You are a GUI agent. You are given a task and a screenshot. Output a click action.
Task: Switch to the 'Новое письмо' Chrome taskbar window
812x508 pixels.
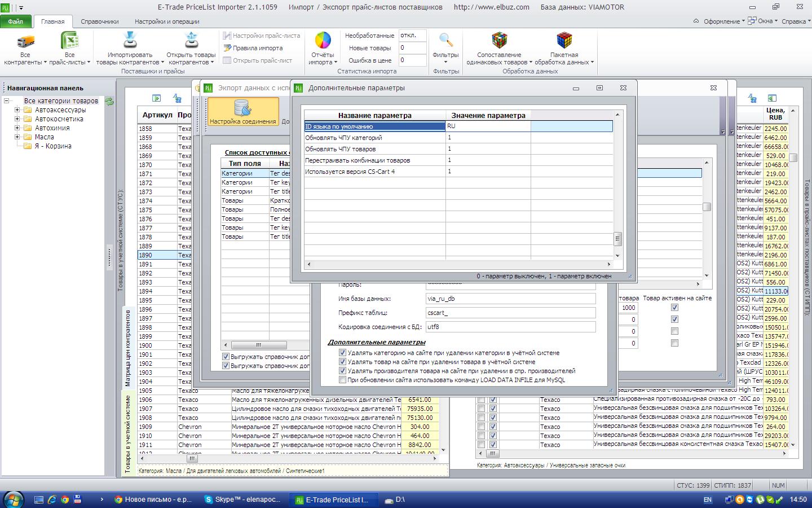coord(154,500)
